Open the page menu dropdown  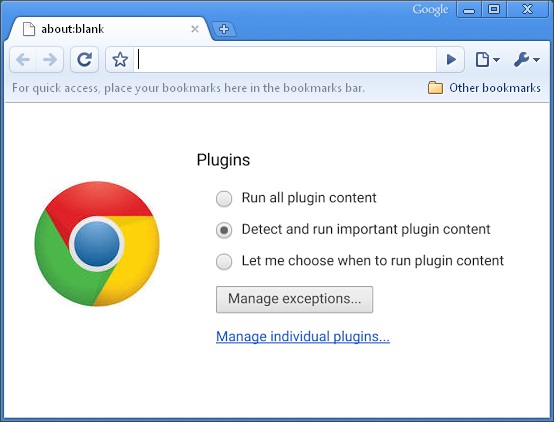click(x=487, y=59)
